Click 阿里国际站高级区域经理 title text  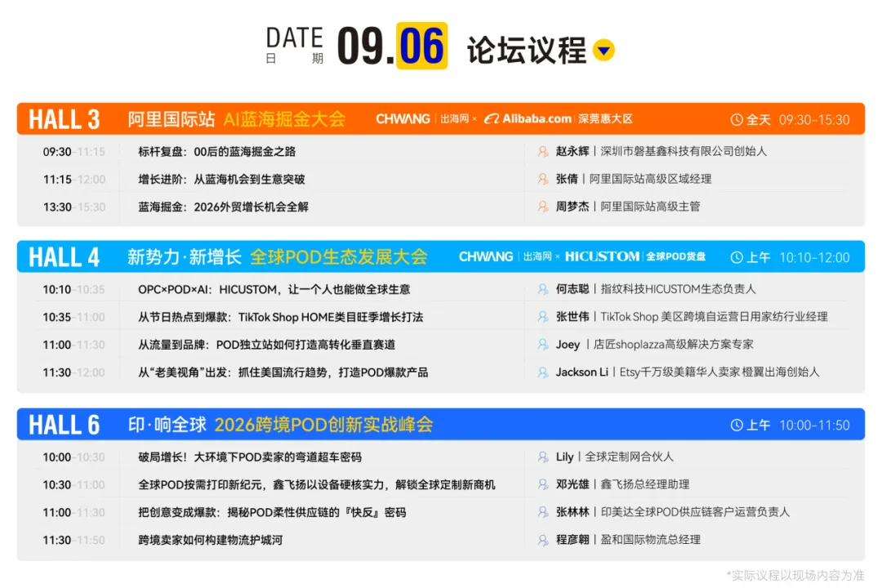pyautogui.click(x=650, y=178)
